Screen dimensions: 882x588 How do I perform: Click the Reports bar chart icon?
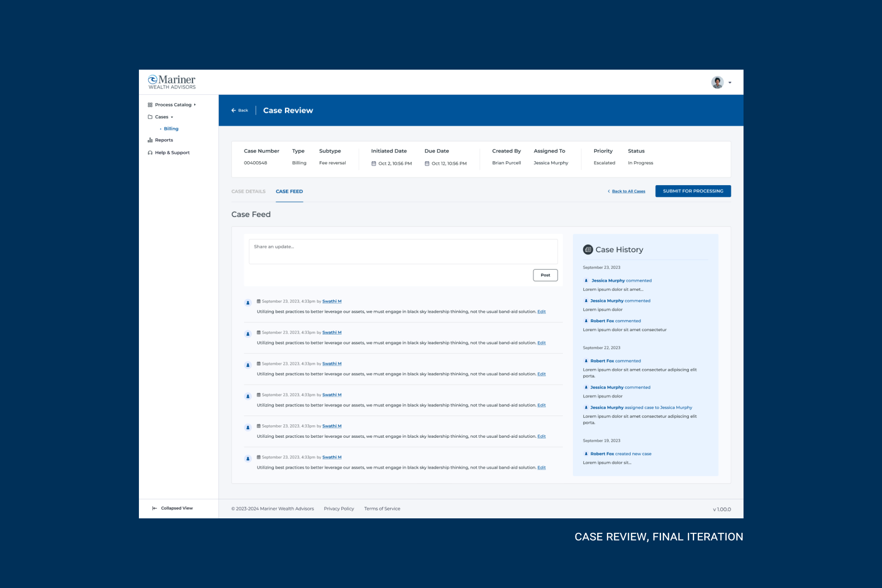pos(150,140)
